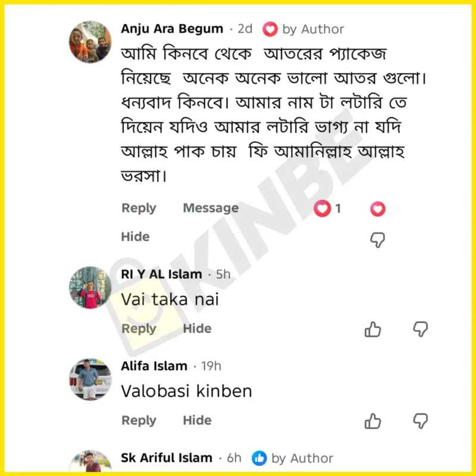Open Sk Ariful Islam's profile name
This screenshot has width=476, height=476.
(167, 458)
